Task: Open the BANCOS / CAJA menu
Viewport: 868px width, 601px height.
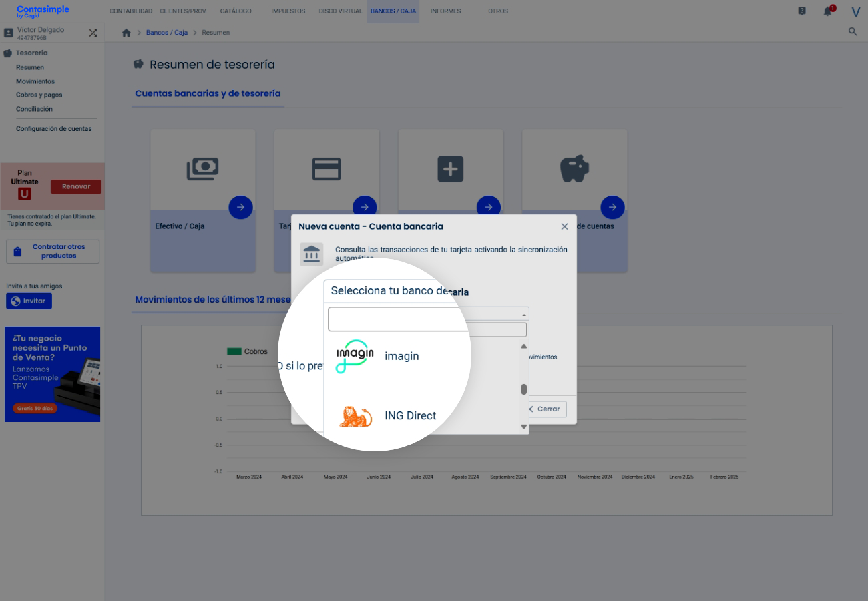Action: pyautogui.click(x=393, y=11)
